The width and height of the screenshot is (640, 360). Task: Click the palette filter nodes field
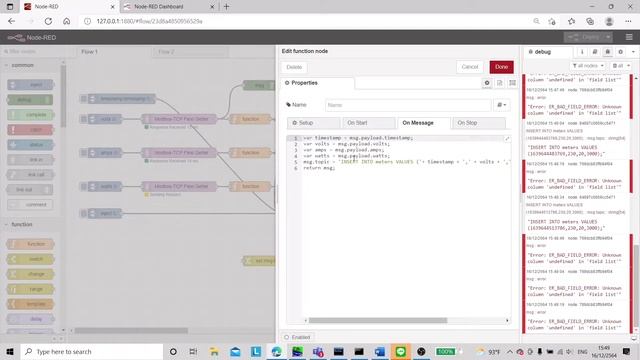coord(33,51)
